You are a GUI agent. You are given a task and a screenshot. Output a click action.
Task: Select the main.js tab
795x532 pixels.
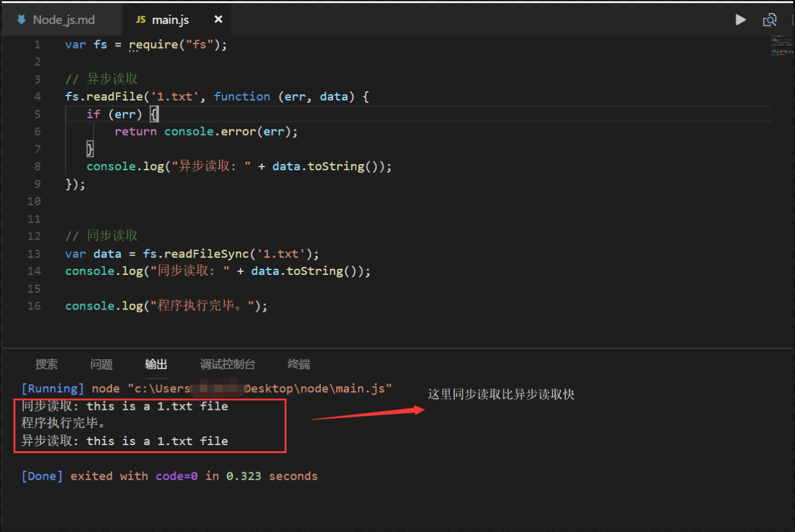pos(170,20)
